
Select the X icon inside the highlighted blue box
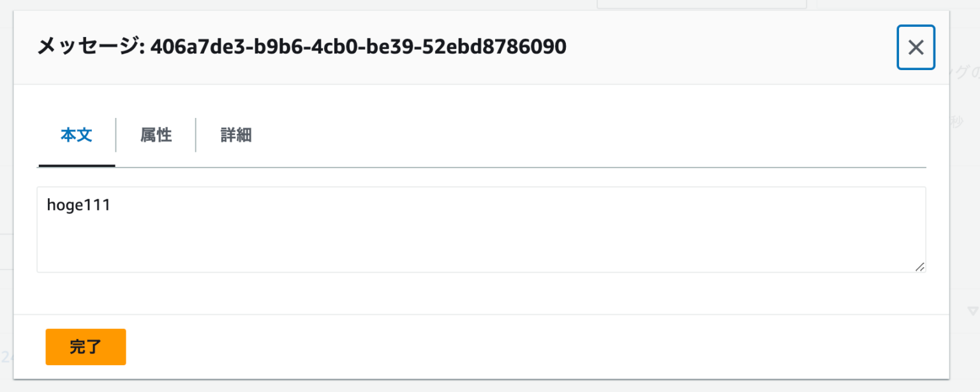pos(916,47)
